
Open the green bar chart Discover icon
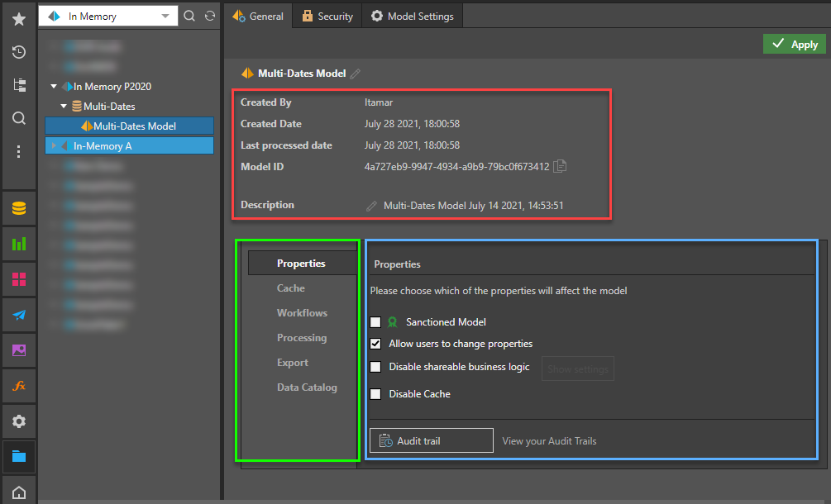pyautogui.click(x=19, y=244)
